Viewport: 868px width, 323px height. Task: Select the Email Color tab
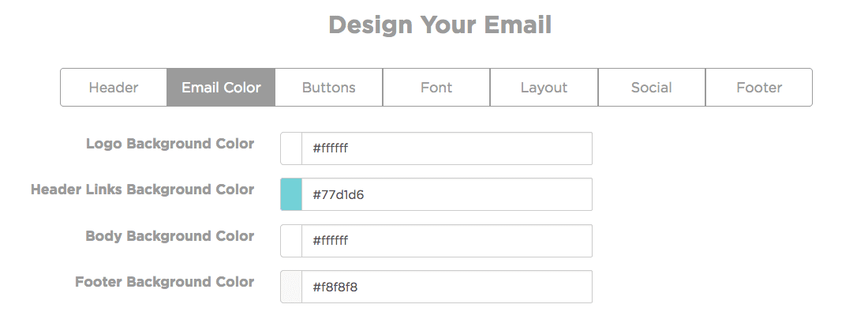221,88
